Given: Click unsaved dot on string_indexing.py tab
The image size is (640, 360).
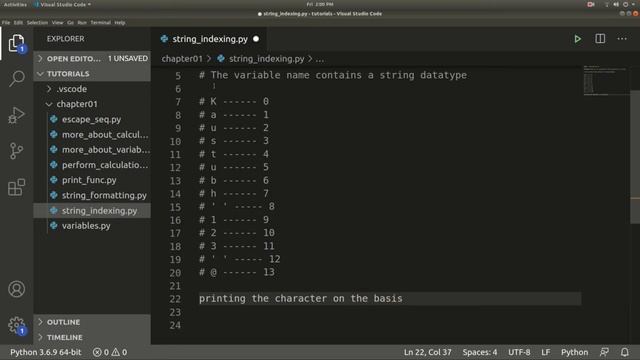Looking at the screenshot, I should (256, 39).
